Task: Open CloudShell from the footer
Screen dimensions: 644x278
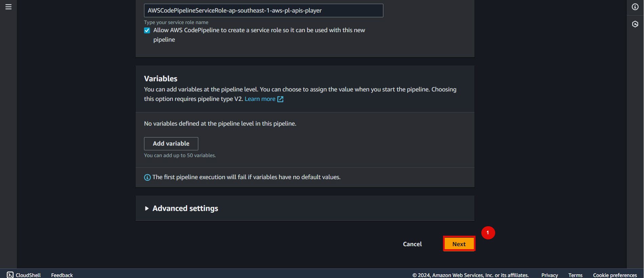Action: coord(28,275)
